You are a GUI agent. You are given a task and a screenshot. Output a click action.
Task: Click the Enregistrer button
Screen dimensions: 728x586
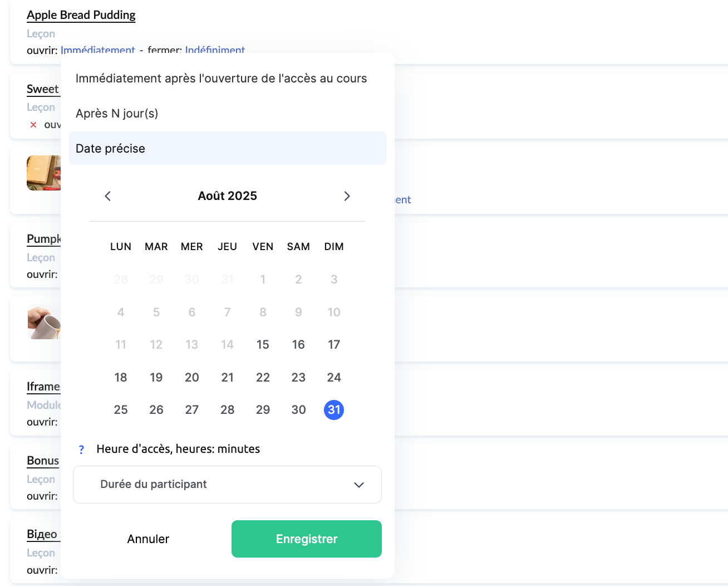(x=306, y=539)
